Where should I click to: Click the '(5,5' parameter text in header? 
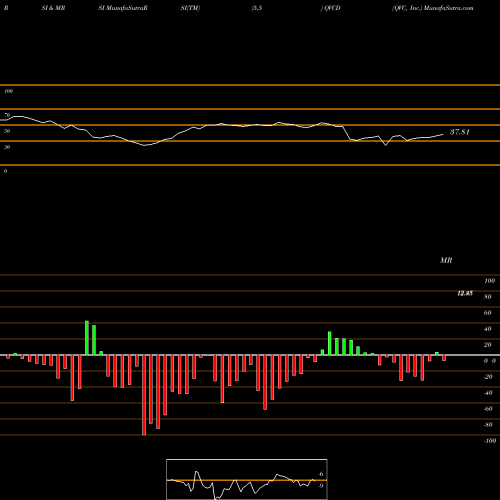point(257,8)
